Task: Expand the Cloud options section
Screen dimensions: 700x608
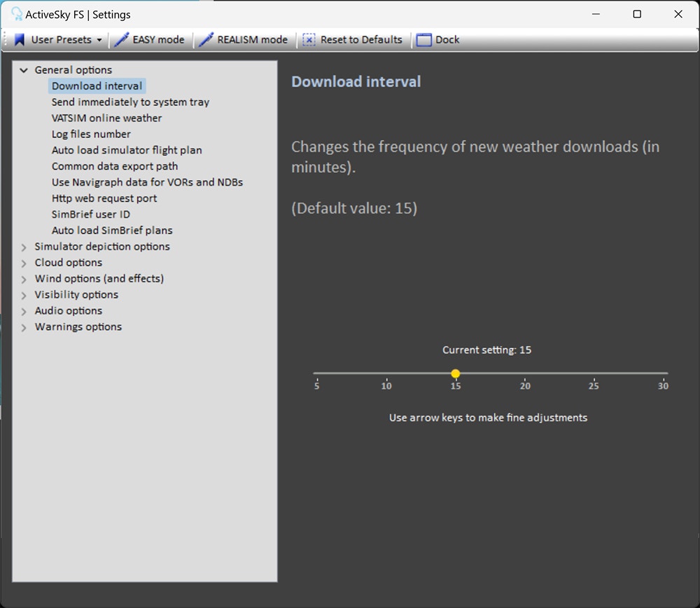Action: pos(24,263)
